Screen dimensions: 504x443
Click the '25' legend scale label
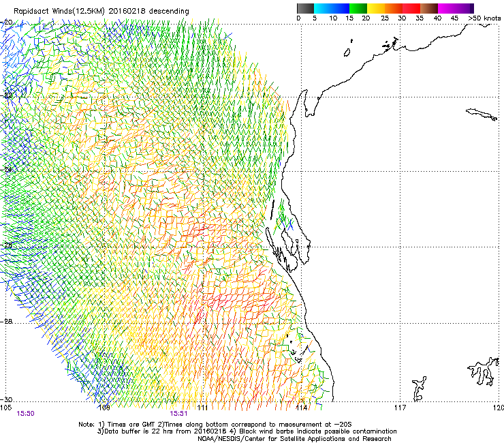tap(385, 18)
